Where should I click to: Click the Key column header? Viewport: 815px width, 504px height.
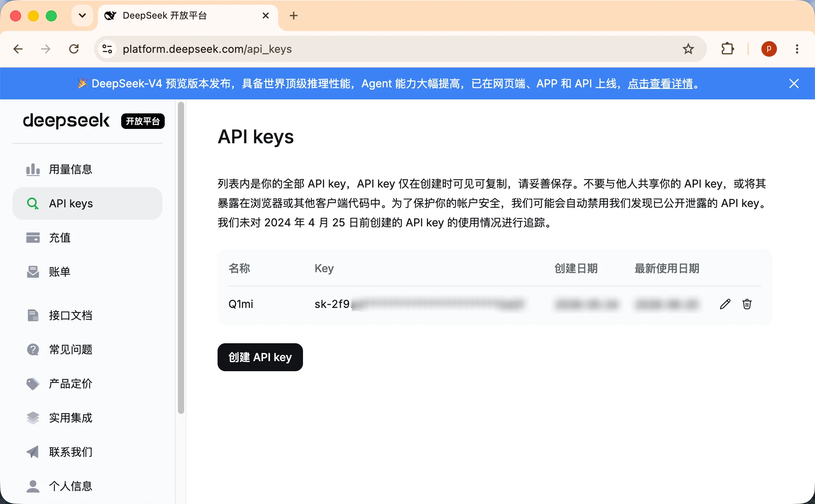pyautogui.click(x=324, y=268)
